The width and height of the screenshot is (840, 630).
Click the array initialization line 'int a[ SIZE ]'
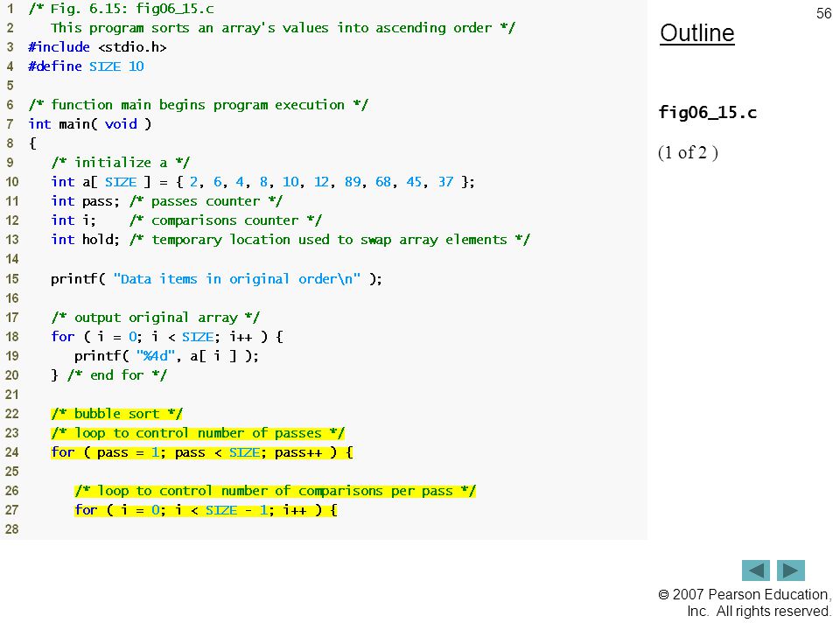pos(262,182)
